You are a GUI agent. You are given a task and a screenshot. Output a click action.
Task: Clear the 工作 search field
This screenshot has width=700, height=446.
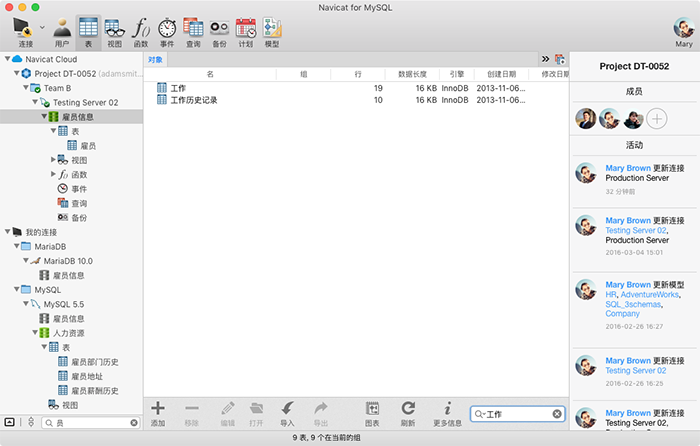click(x=557, y=414)
